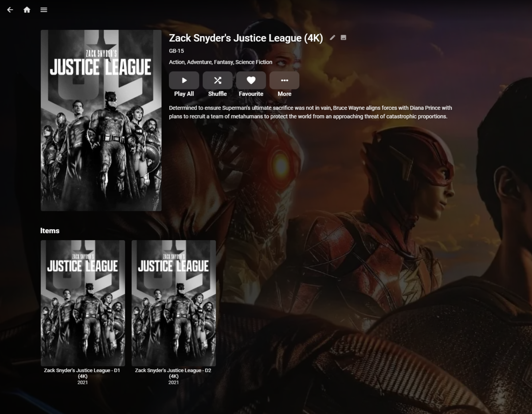Open the image editor icon beside title
Viewport: 532px width, 414px height.
point(344,38)
